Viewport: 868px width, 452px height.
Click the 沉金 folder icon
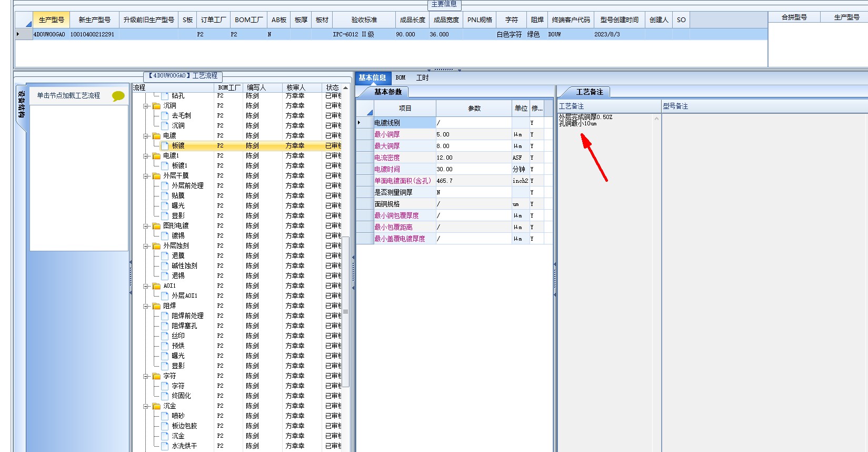(156, 406)
